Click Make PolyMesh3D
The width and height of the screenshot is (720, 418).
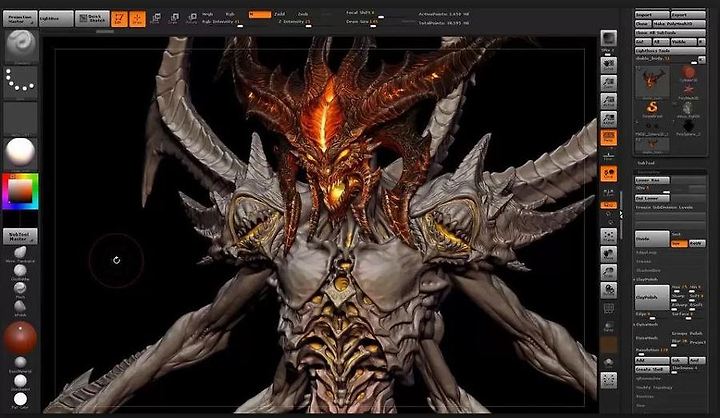pyautogui.click(x=679, y=23)
